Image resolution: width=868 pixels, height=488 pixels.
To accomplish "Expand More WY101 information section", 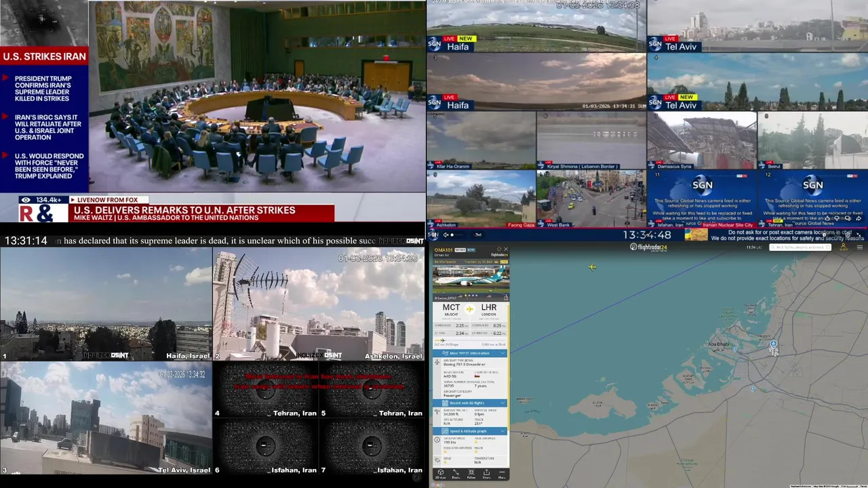I will (470, 353).
